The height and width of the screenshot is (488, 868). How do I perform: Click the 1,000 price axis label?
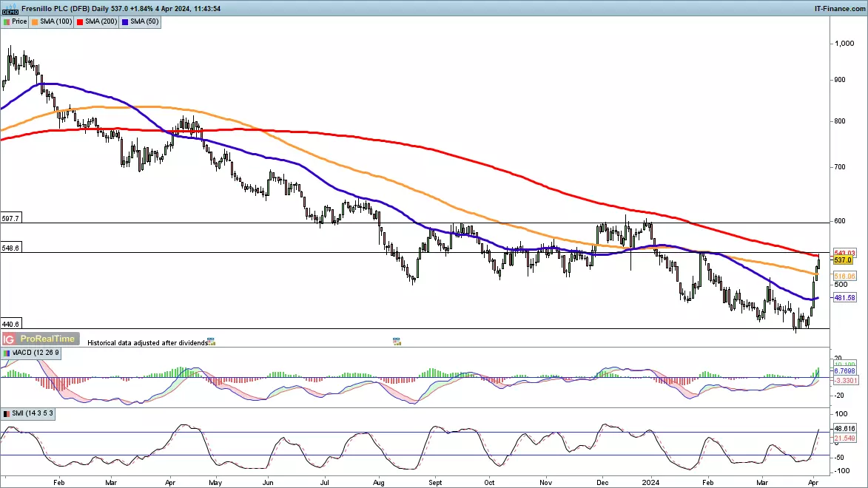(845, 44)
